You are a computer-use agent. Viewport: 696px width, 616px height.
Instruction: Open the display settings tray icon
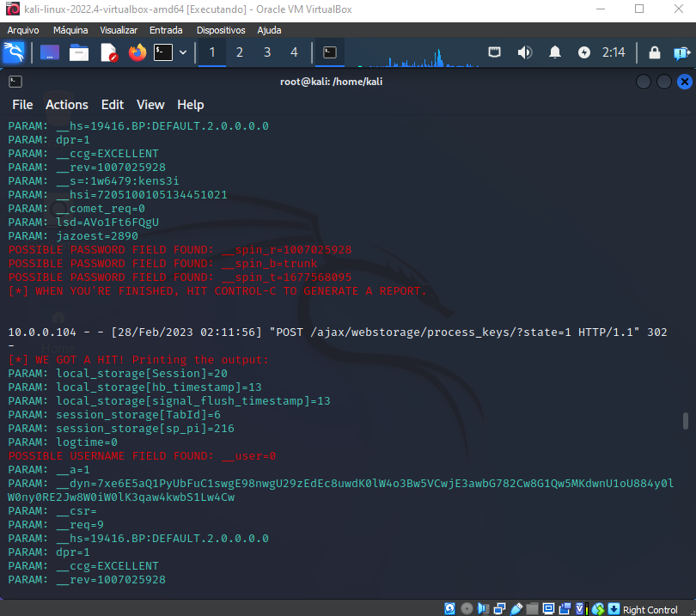[494, 52]
